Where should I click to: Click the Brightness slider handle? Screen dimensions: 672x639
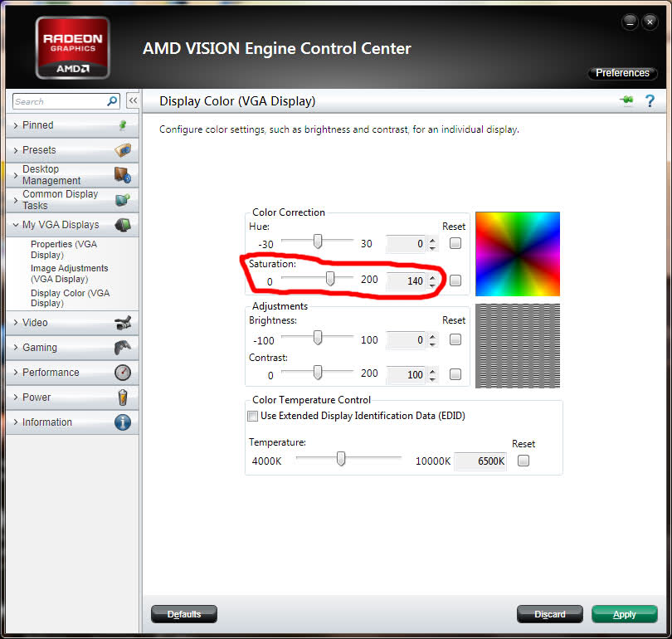pyautogui.click(x=318, y=338)
